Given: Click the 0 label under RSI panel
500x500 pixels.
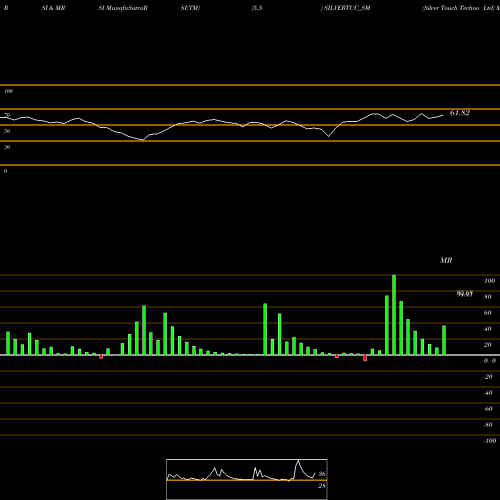Looking at the screenshot, I should pyautogui.click(x=5, y=171).
